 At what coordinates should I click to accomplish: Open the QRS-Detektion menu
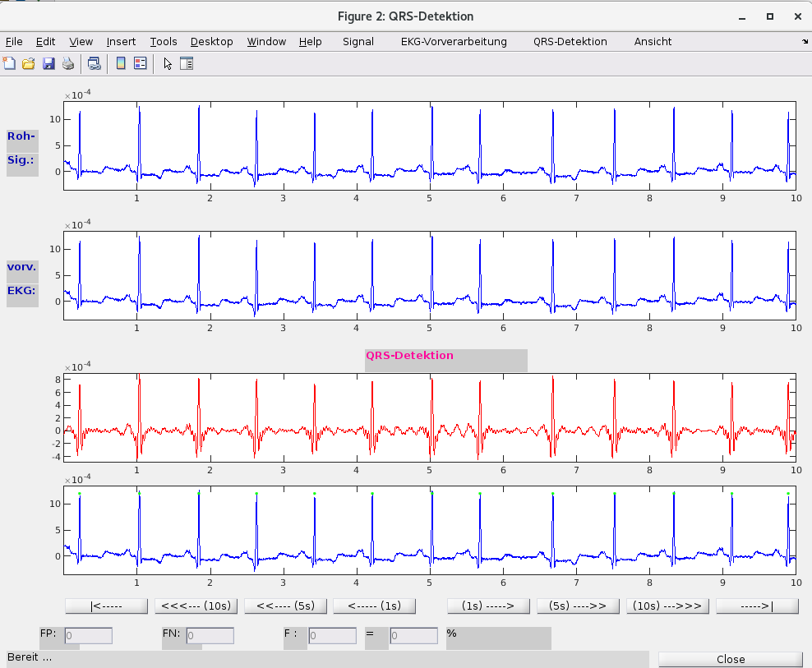[570, 41]
